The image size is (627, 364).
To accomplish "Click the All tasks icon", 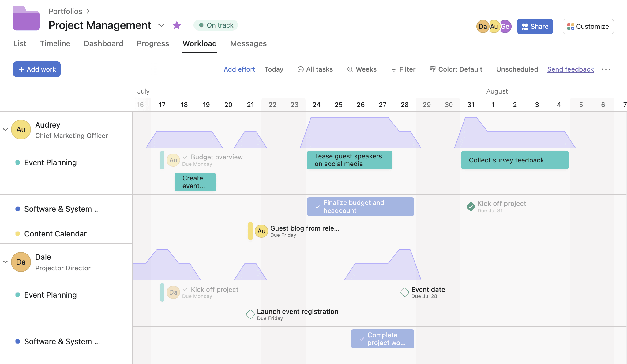I will (300, 69).
